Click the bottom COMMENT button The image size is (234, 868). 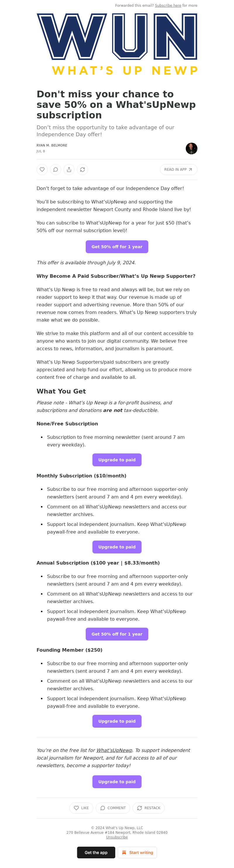point(113,808)
